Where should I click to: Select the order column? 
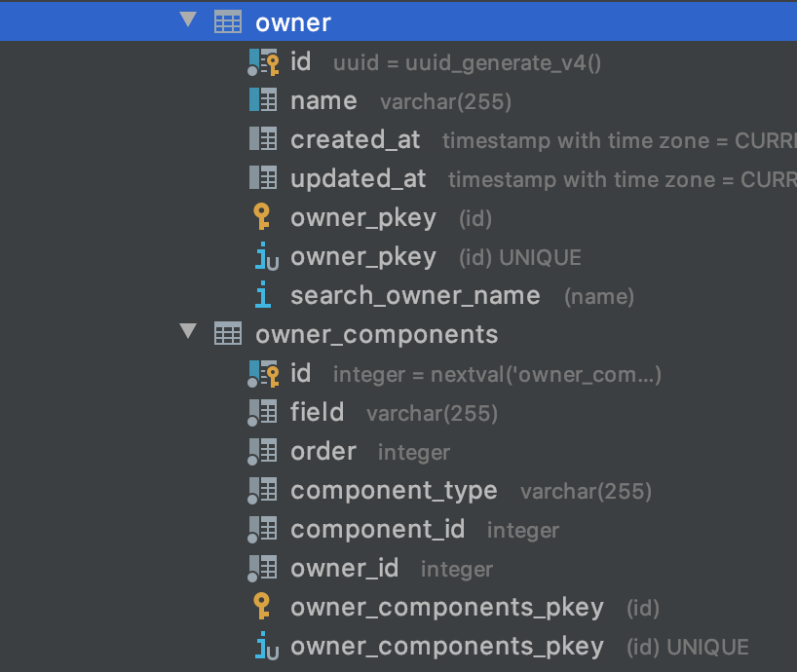tap(323, 451)
